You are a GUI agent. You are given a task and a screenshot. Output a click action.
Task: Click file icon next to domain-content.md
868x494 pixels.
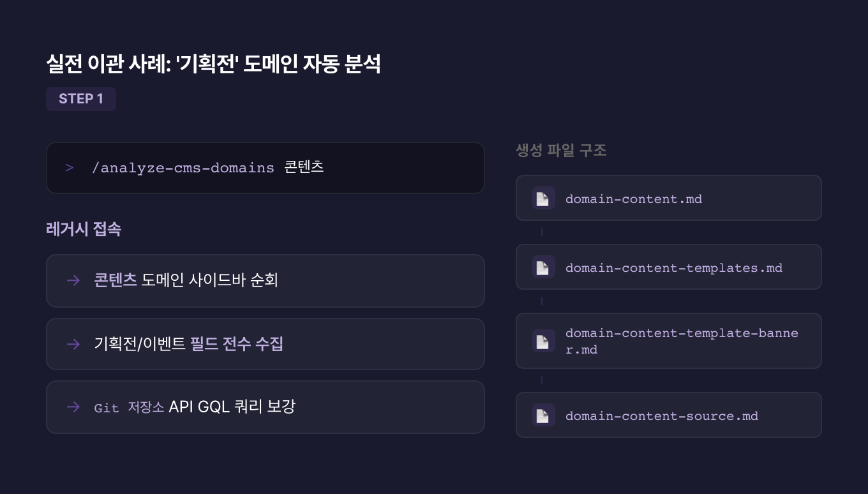tap(543, 198)
